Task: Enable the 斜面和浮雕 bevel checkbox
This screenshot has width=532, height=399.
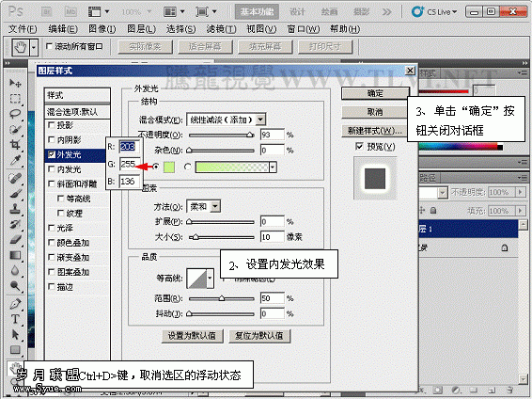Action: (52, 184)
